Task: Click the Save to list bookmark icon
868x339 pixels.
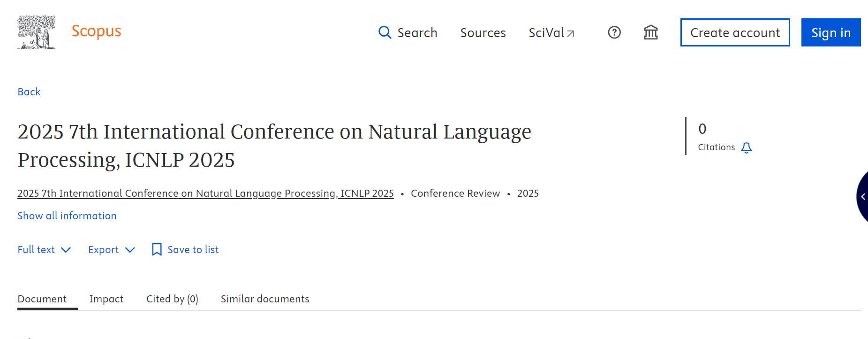Action: [x=157, y=250]
